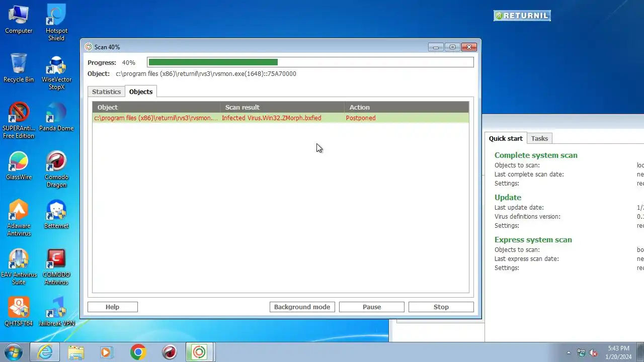Open EAV Antivirus Suite icon
Viewport: 644px width, 362px height.
(x=19, y=267)
